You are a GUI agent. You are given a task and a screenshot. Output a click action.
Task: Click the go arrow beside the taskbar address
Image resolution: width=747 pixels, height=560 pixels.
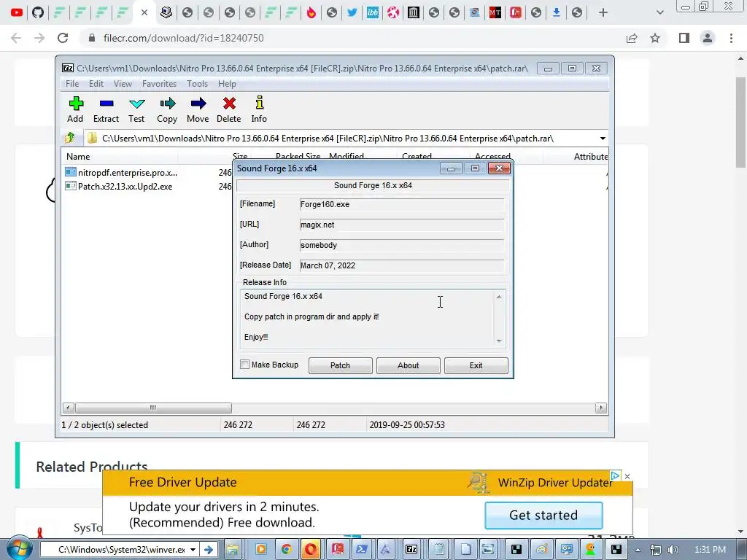(208, 550)
